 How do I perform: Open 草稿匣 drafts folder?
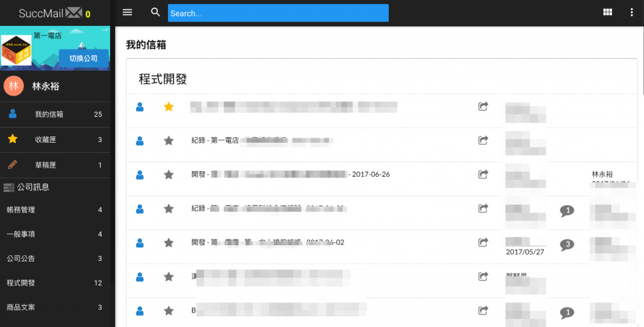click(x=55, y=165)
